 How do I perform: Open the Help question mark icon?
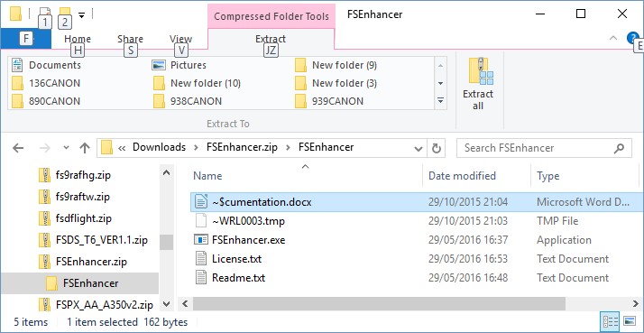click(632, 38)
